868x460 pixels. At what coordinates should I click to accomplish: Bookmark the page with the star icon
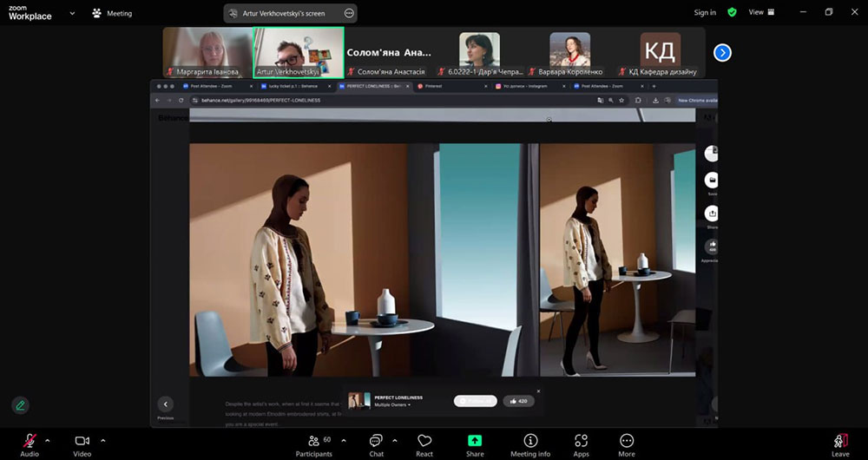tap(621, 100)
